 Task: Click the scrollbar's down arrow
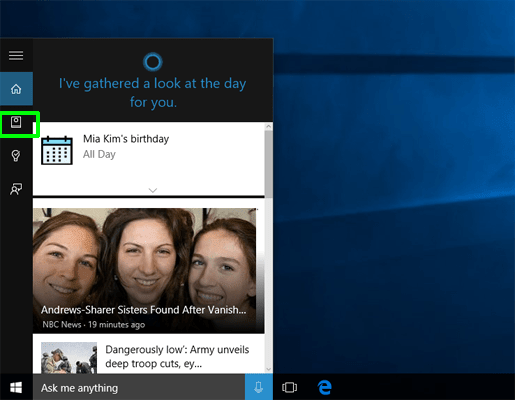tap(269, 369)
